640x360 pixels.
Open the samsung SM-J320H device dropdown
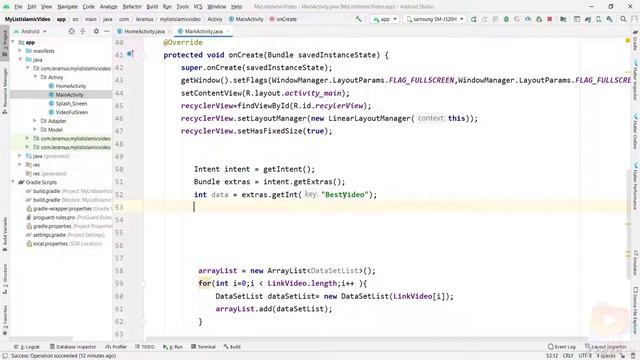coord(435,19)
